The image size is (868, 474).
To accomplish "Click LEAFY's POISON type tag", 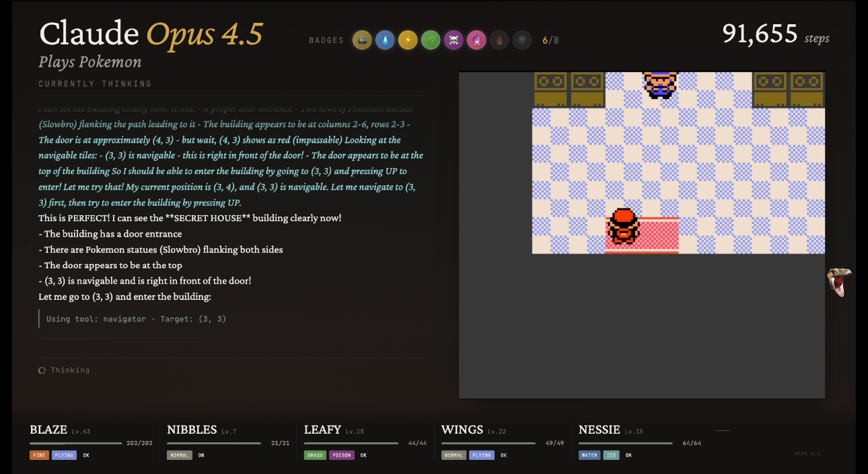I will pyautogui.click(x=341, y=455).
